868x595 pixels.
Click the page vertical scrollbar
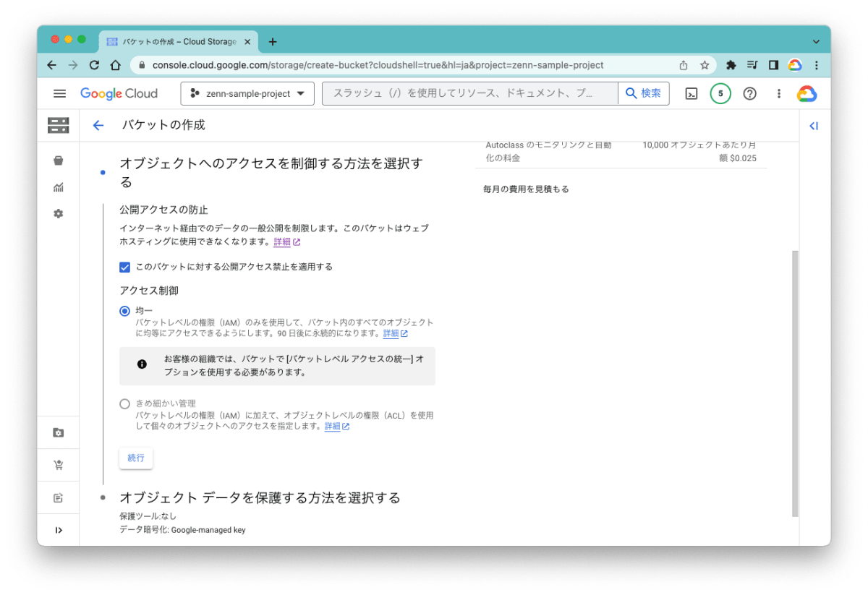click(x=795, y=383)
